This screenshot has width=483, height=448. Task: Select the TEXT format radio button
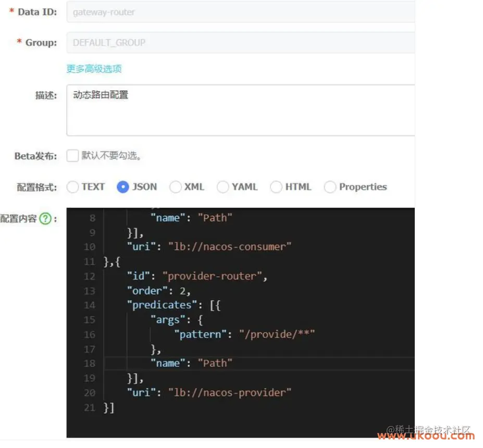[72, 187]
